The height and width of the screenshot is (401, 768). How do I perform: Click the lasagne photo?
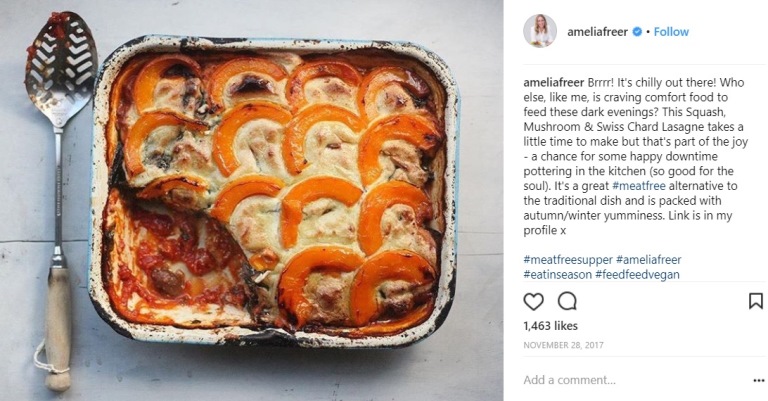click(x=274, y=191)
